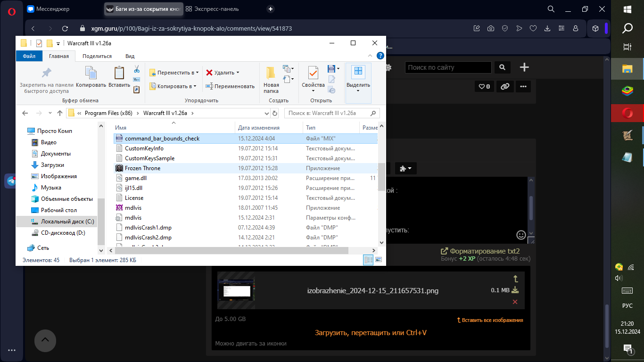Create Новая папка from the ribbon
The height and width of the screenshot is (362, 644).
point(271,79)
